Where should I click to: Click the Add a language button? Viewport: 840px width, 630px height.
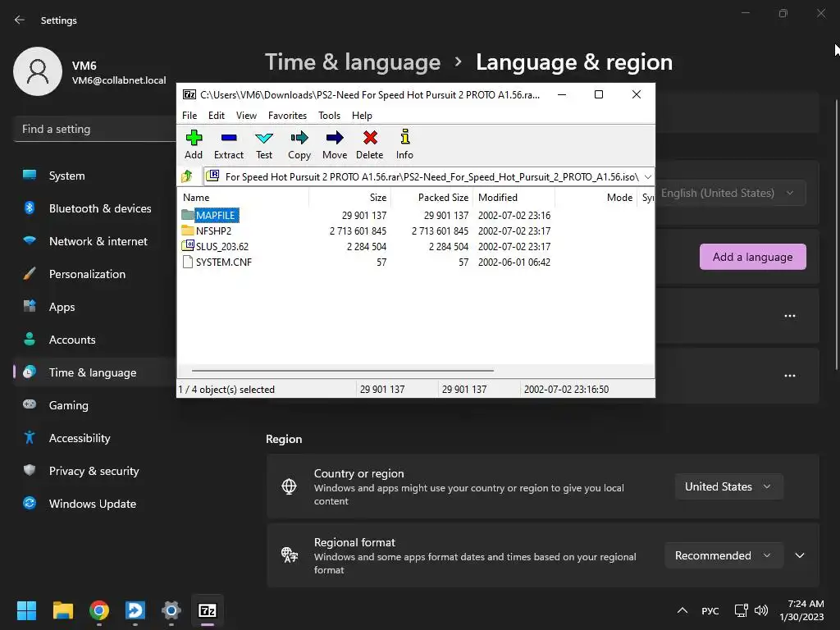coord(753,257)
